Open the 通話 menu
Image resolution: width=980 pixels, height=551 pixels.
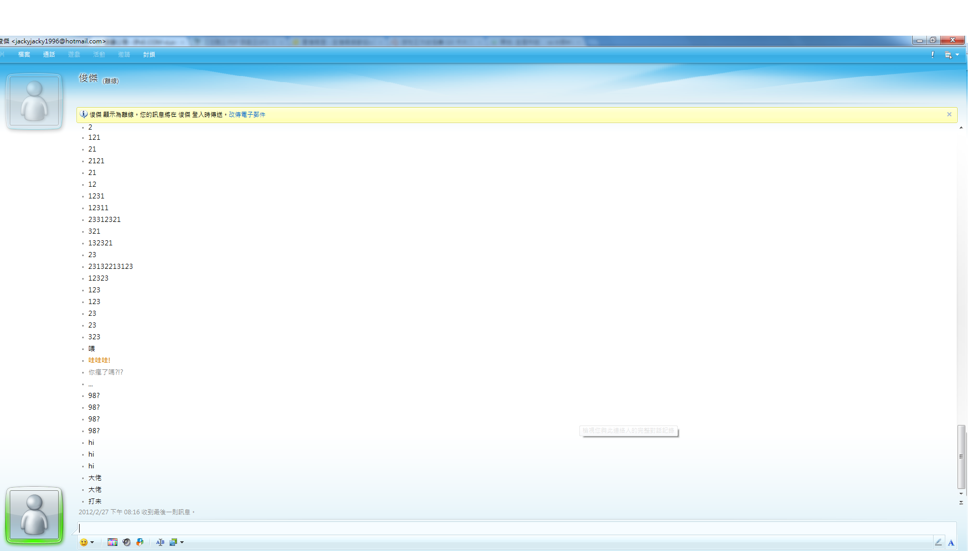pyautogui.click(x=49, y=55)
